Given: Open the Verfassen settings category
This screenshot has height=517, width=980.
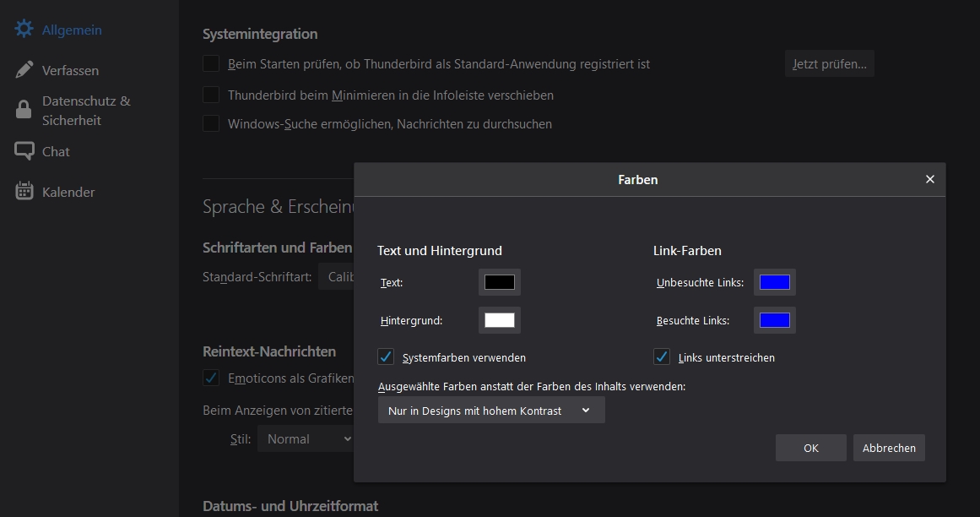Looking at the screenshot, I should tap(70, 70).
